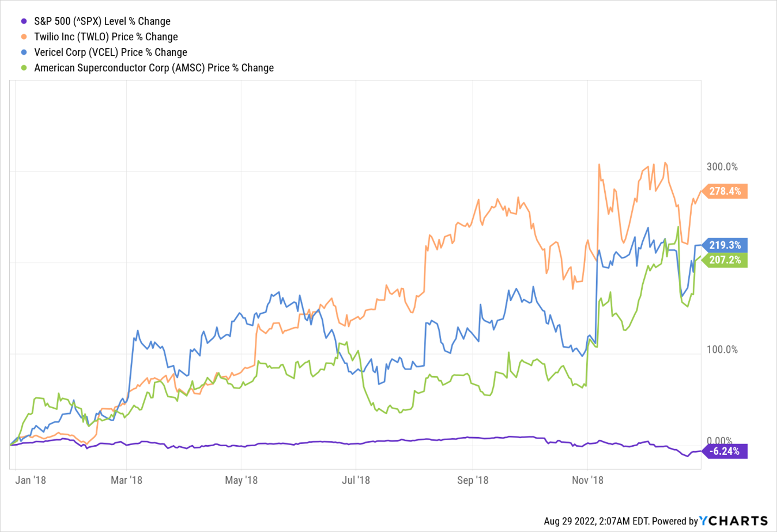Click the Jul '18 axis label

(356, 480)
